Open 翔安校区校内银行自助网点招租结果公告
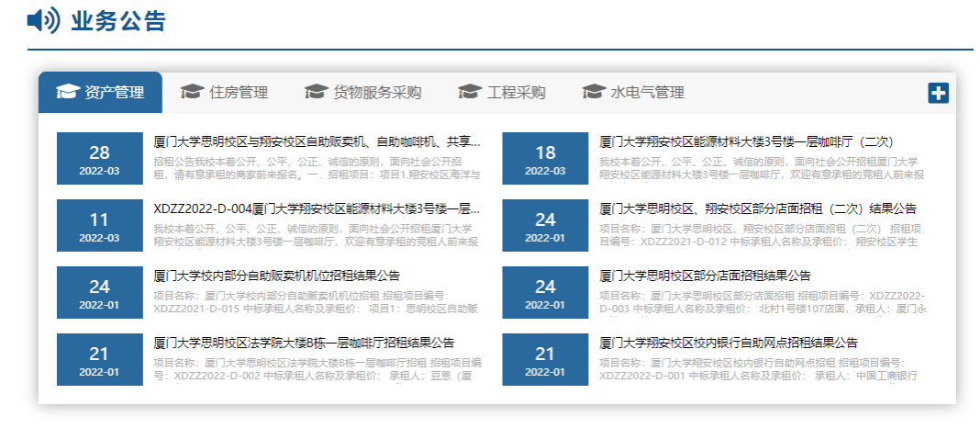Image resolution: width=980 pixels, height=428 pixels. click(729, 343)
